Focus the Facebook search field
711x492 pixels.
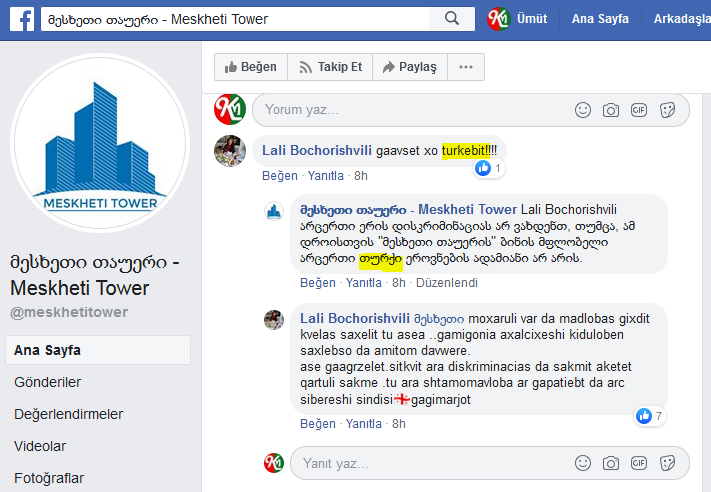click(x=235, y=19)
